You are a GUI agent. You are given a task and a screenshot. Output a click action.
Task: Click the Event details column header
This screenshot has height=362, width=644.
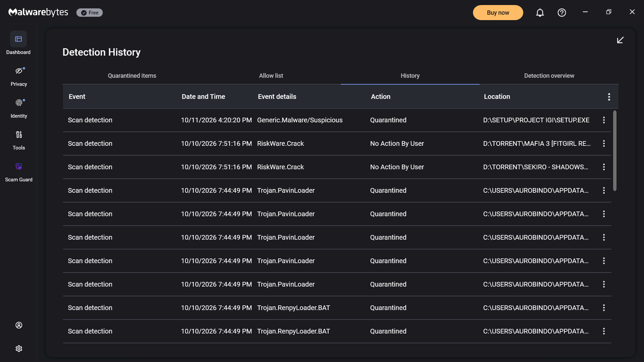[277, 97]
